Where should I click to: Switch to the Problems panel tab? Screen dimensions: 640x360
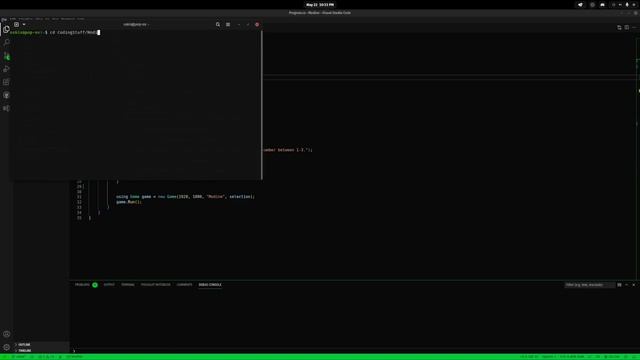click(82, 284)
